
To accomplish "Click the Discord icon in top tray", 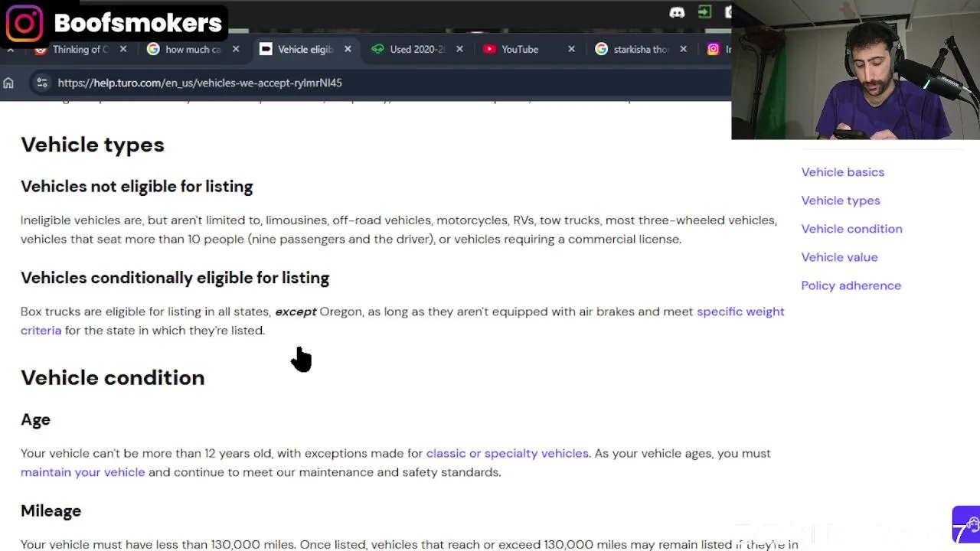I will point(677,12).
